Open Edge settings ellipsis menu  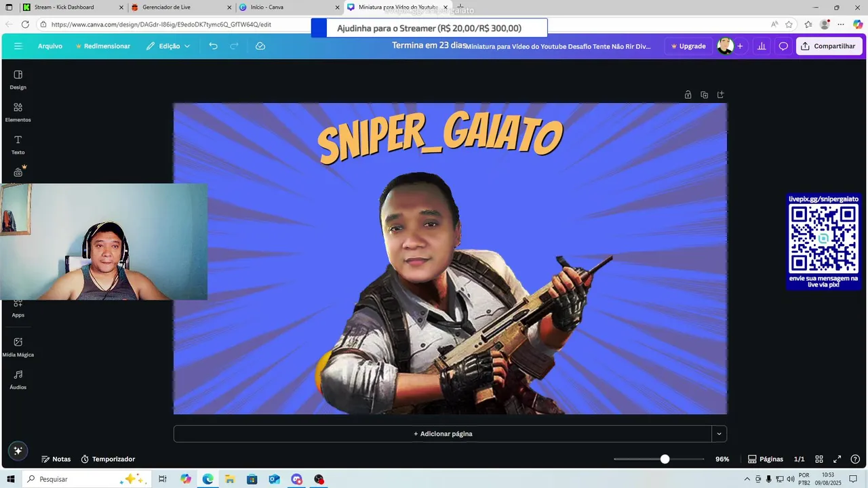[841, 24]
